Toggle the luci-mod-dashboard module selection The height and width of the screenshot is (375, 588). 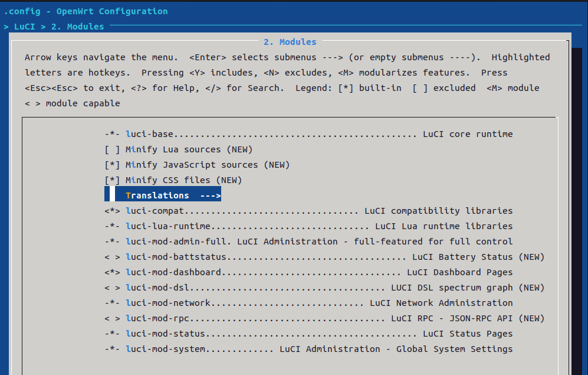112,272
